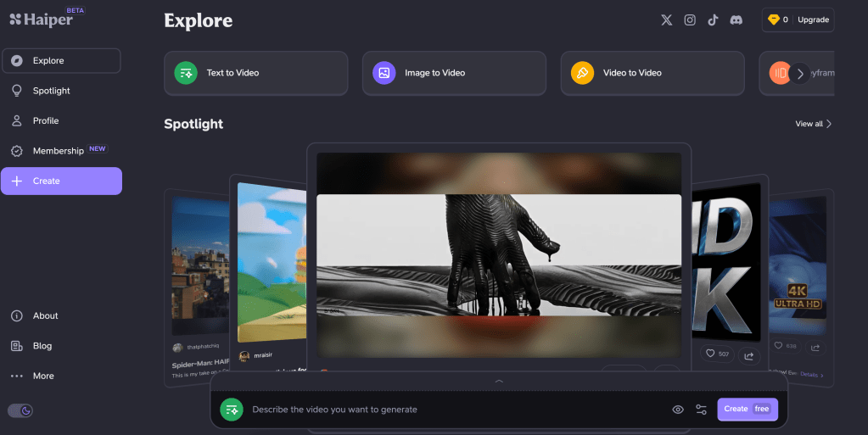Click the diamond credits balance indicator

[777, 20]
